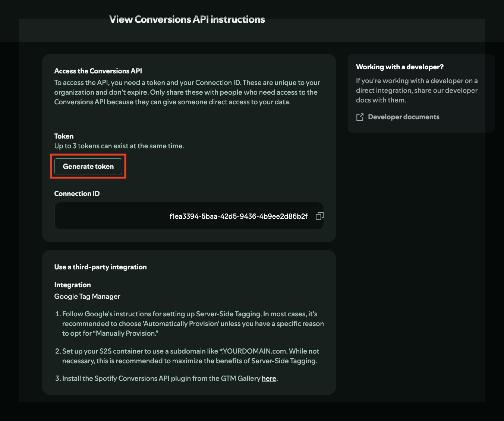Open the external link icon beside Developer documents
The width and height of the screenshot is (504, 421).
click(x=360, y=117)
